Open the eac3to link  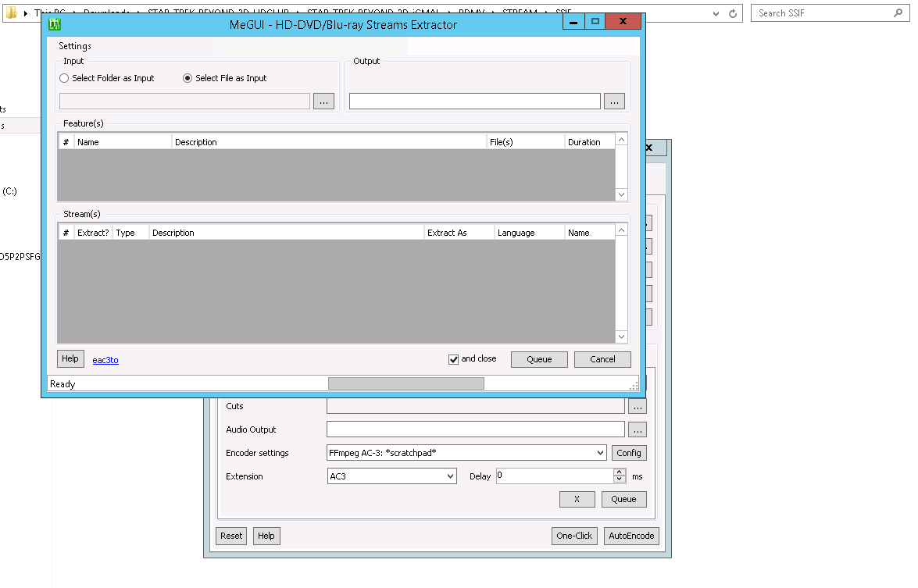105,360
